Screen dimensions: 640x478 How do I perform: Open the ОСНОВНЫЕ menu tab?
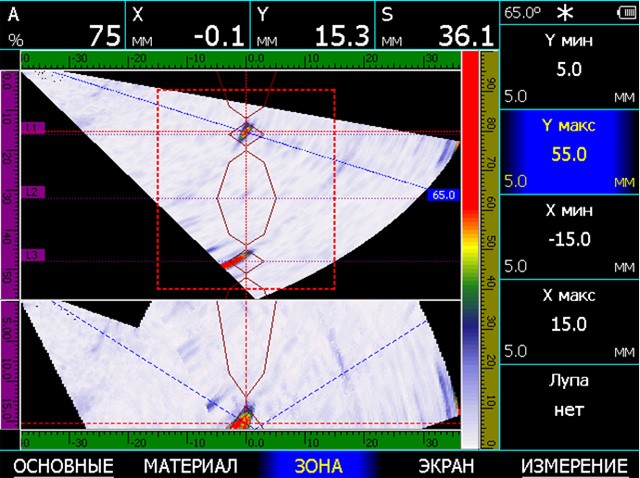[62, 466]
